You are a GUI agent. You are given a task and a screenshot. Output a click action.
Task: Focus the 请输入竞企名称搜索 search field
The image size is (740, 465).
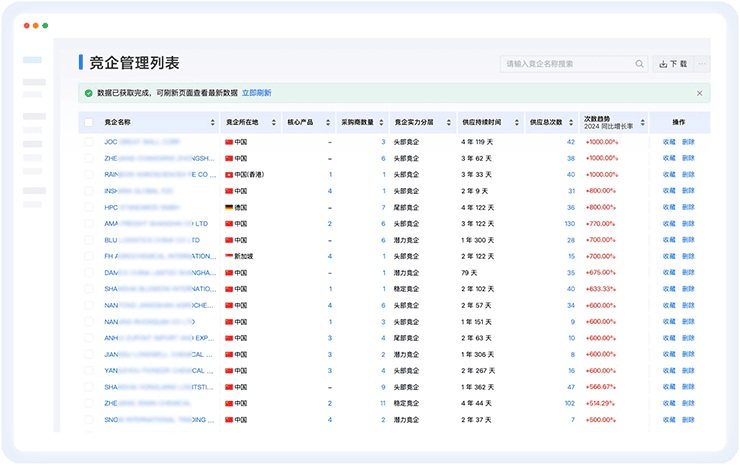[x=565, y=64]
